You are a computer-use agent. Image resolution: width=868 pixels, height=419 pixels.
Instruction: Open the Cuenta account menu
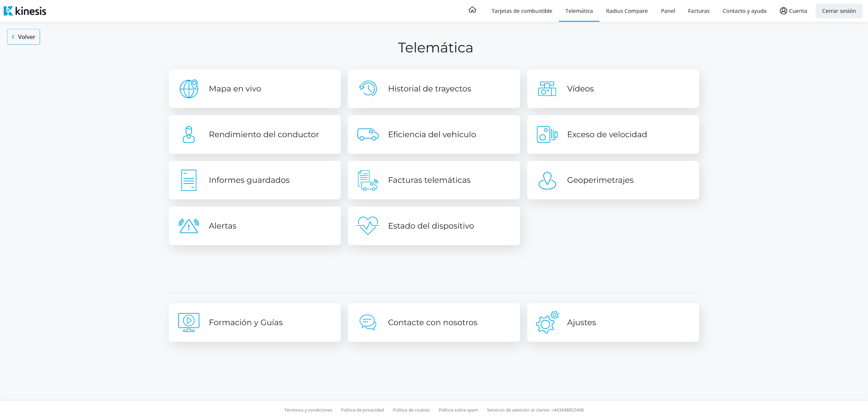(793, 11)
